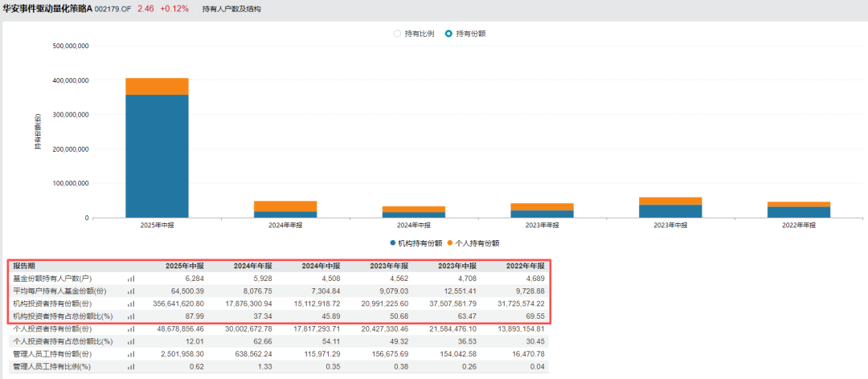
Task: Select the 个人投资者持有份额(份) row label
Action: pos(52,329)
